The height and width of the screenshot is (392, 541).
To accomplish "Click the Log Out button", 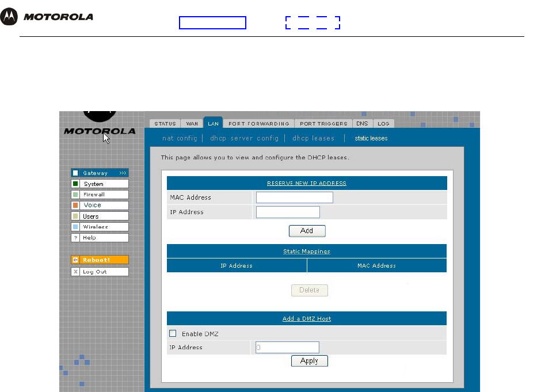I will (x=100, y=272).
